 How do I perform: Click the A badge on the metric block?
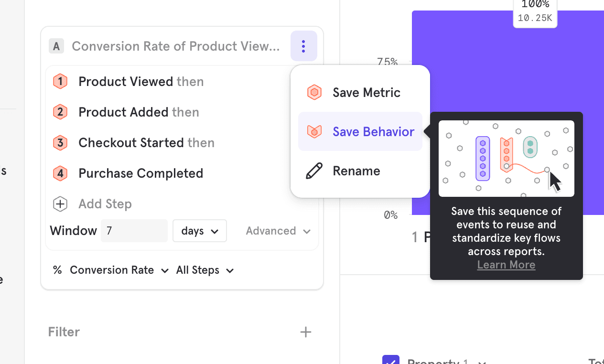tap(56, 46)
